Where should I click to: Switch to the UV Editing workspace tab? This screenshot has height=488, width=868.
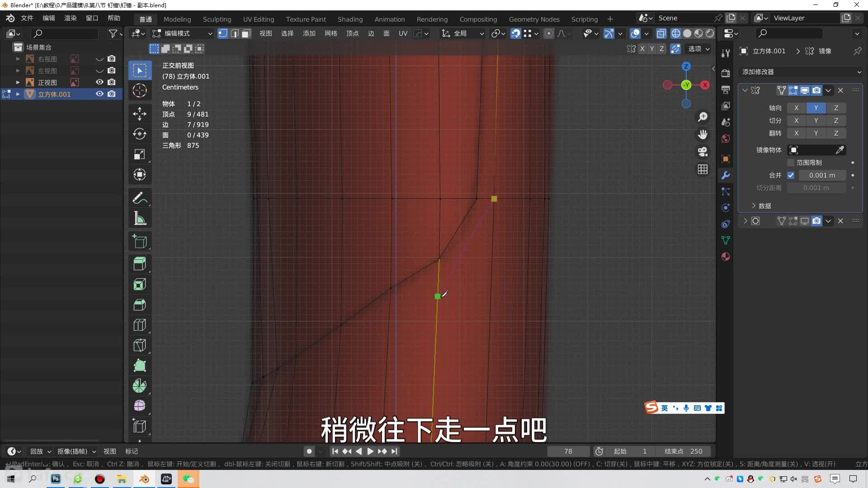(259, 19)
